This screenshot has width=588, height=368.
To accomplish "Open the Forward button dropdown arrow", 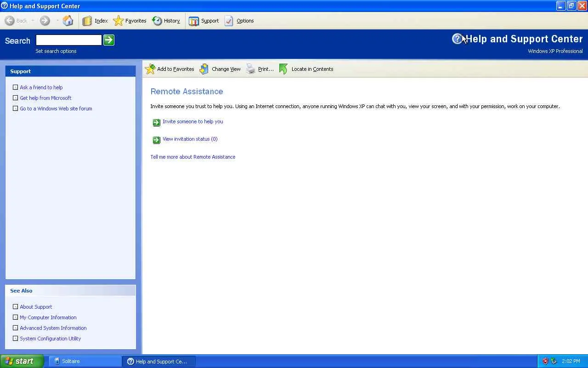I will point(57,21).
